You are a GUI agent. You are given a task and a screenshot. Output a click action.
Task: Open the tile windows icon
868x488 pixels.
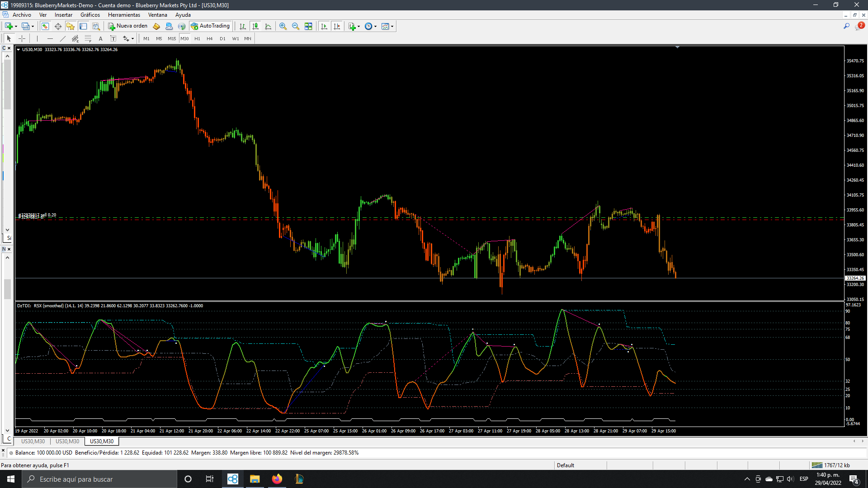pyautogui.click(x=308, y=26)
